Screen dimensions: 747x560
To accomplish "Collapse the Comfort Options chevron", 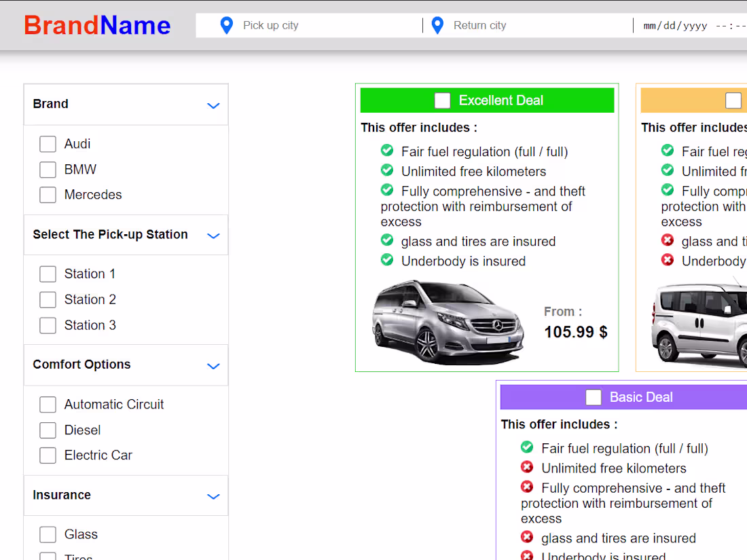I will tap(213, 366).
